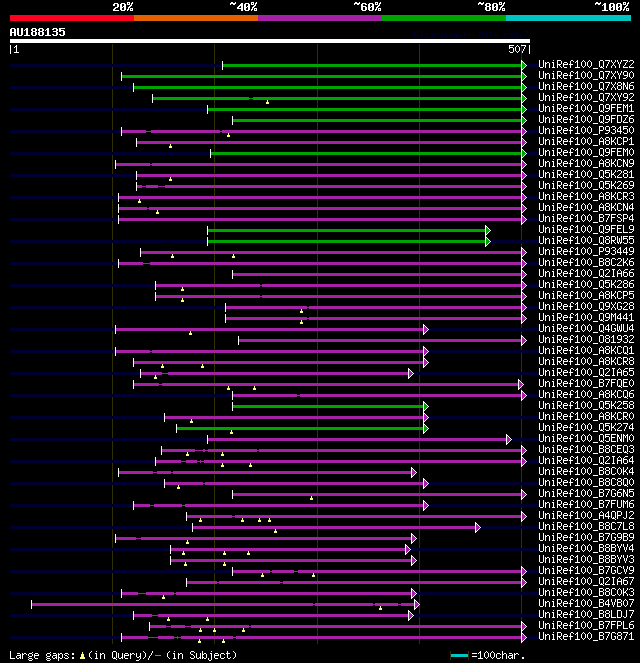The width and height of the screenshot is (640, 663).
Task: Click the green alignment bar for UniRef100_Q5K274
Action: [300, 428]
